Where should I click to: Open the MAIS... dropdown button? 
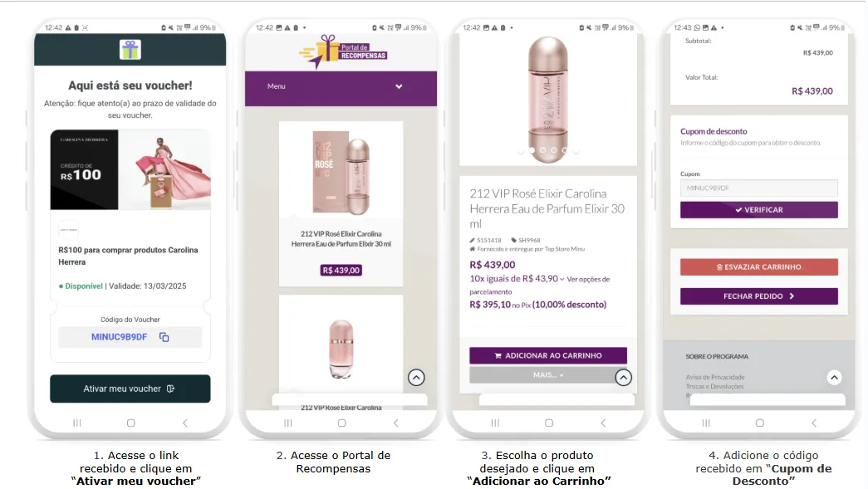click(x=548, y=375)
